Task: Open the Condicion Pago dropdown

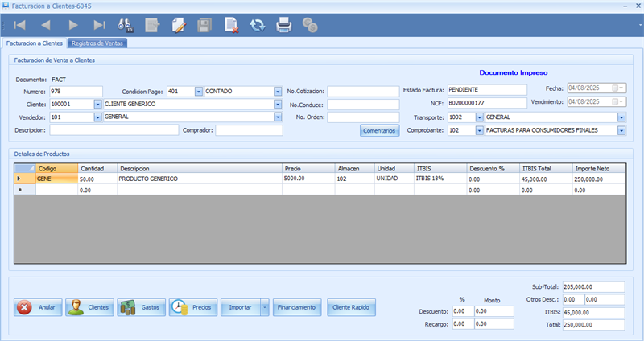Action: 199,91
